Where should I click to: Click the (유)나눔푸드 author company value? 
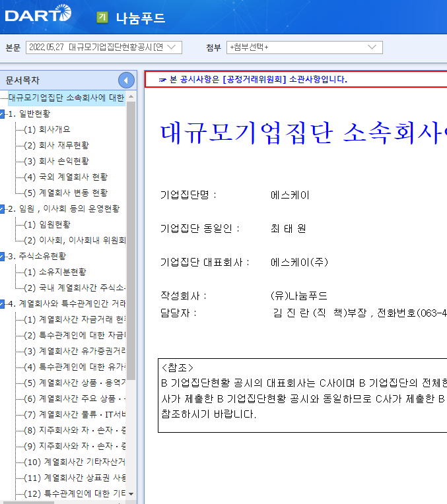point(299,296)
